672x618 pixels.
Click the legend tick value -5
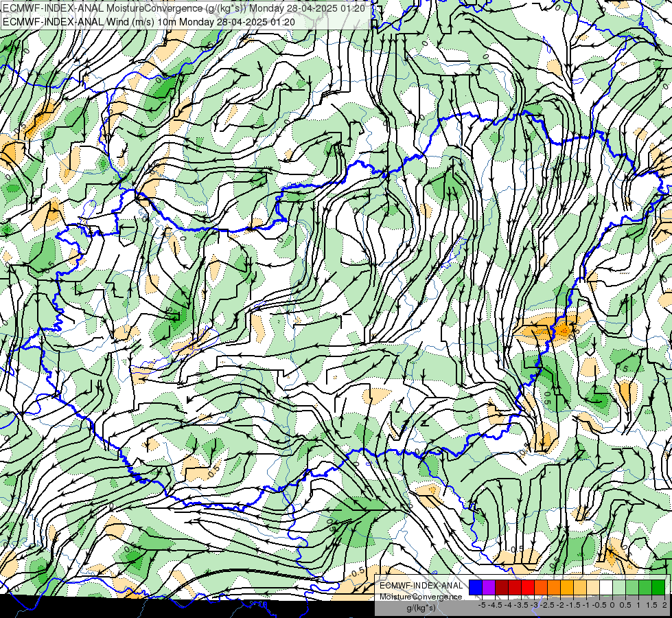[x=482, y=605]
